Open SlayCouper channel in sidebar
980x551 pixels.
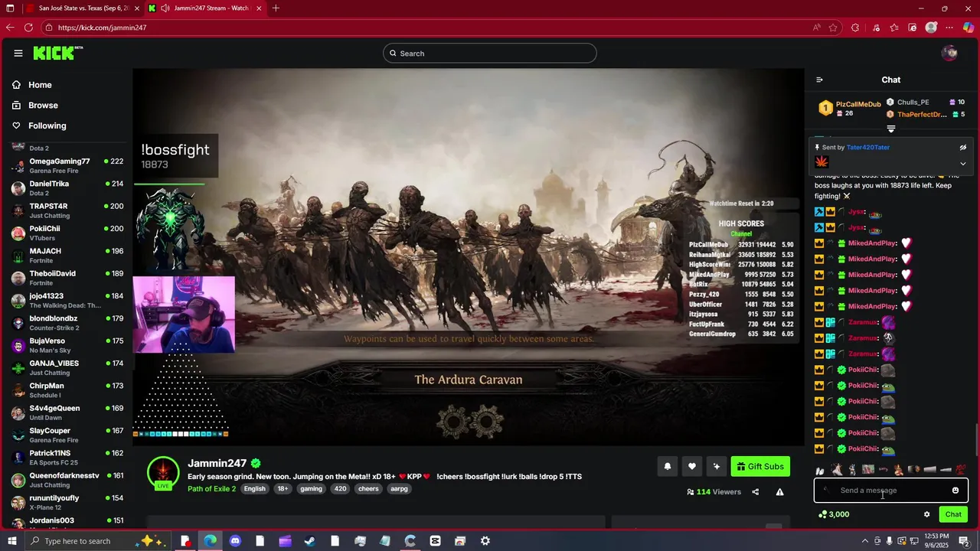(x=67, y=435)
